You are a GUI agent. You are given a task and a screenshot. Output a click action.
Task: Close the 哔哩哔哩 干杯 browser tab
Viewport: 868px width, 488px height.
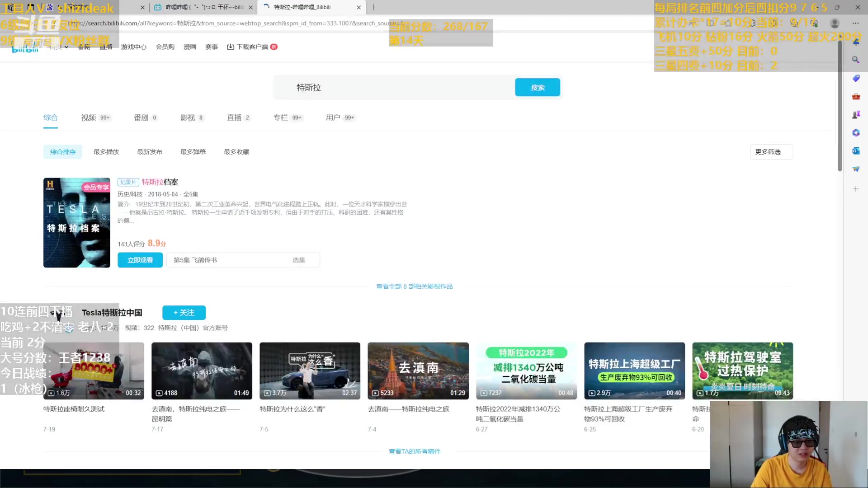click(250, 7)
